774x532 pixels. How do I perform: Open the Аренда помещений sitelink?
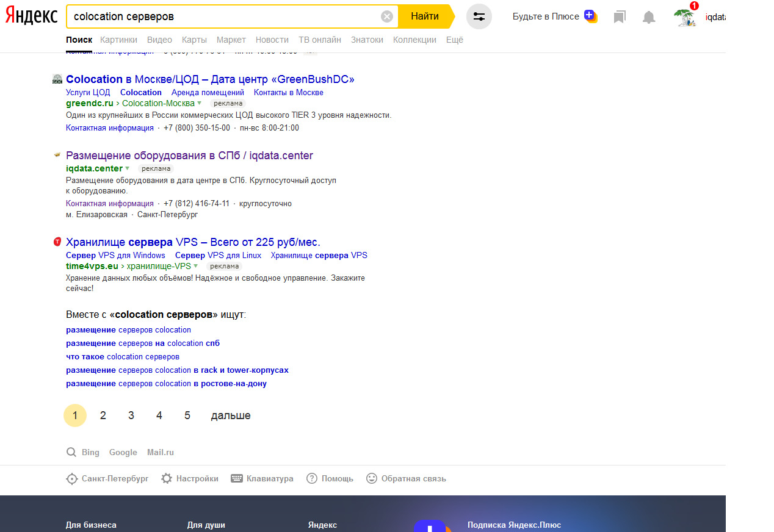pyautogui.click(x=208, y=93)
